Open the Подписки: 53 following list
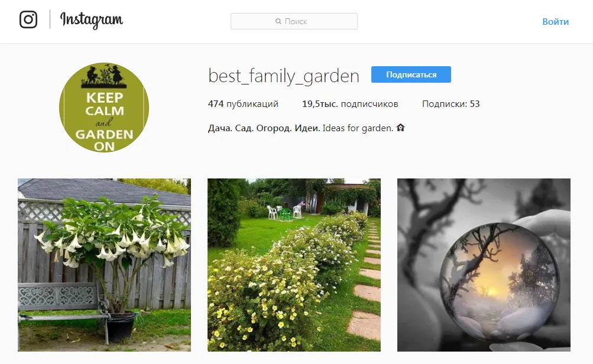The height and width of the screenshot is (364, 593). pos(451,103)
